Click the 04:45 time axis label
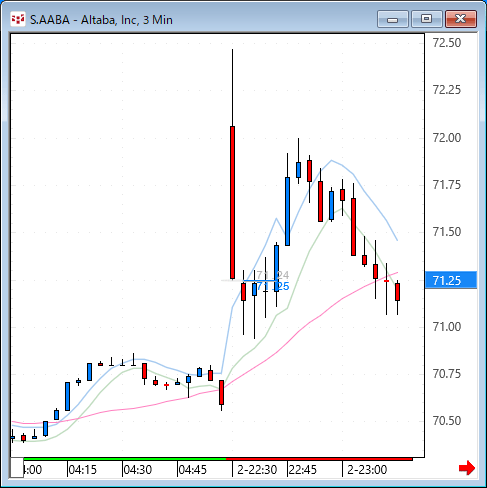Screen dimensions: 487x488 (193, 470)
